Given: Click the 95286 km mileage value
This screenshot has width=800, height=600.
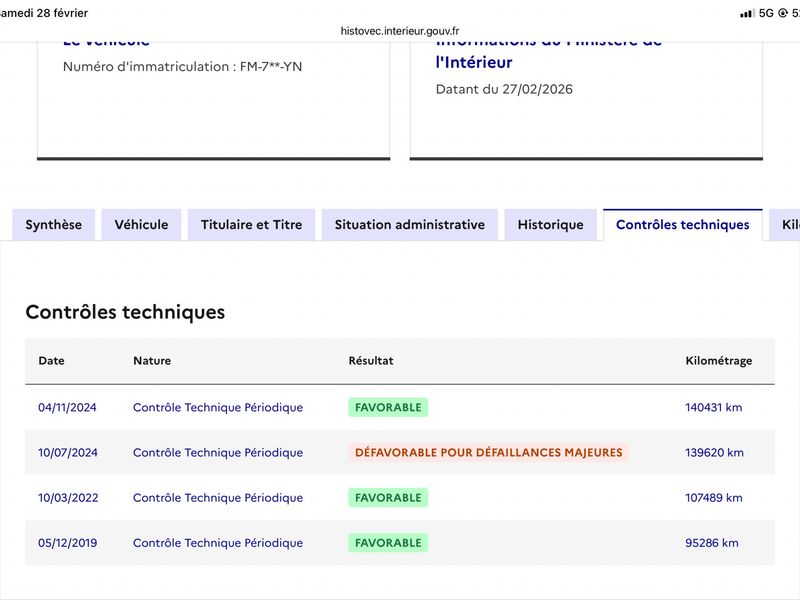Looking at the screenshot, I should click(x=711, y=543).
